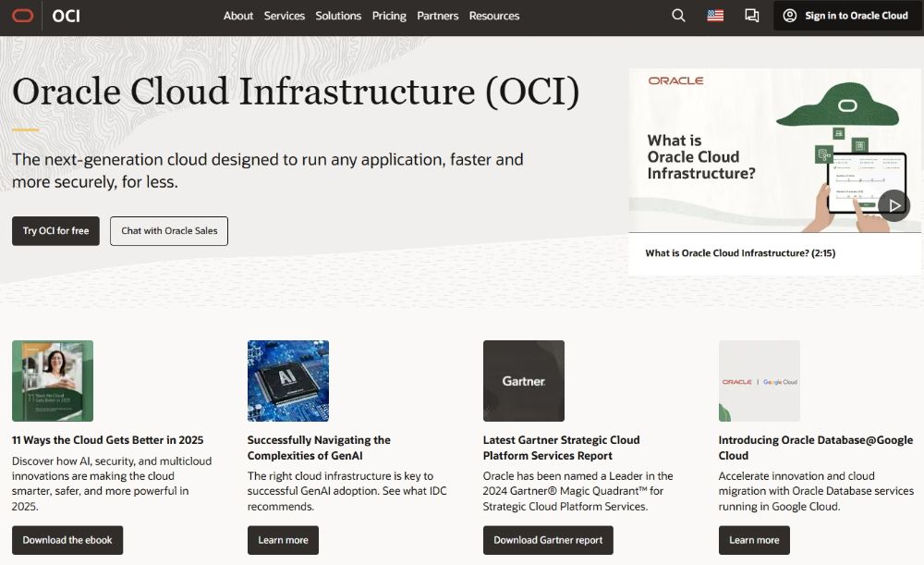Click Chat with Oracle Sales button
924x565 pixels.
(169, 231)
